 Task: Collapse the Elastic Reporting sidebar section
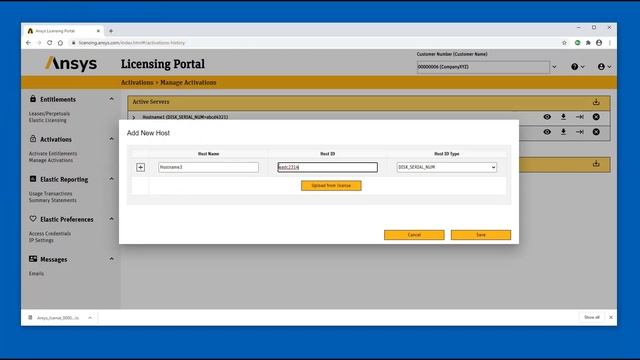click(111, 179)
